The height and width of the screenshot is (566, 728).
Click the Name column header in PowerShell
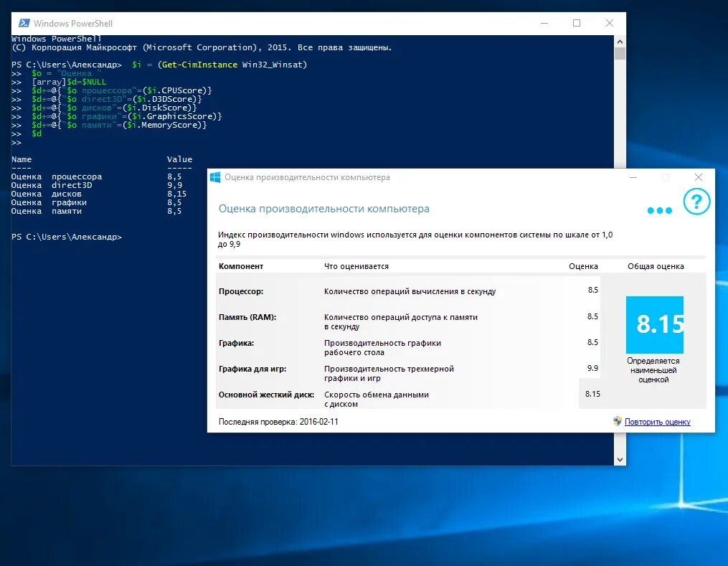[22, 159]
